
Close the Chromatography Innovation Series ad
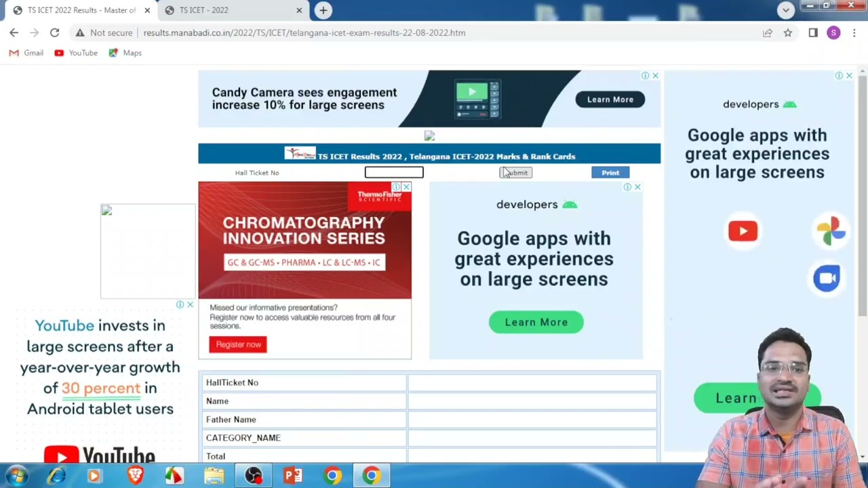pos(406,187)
